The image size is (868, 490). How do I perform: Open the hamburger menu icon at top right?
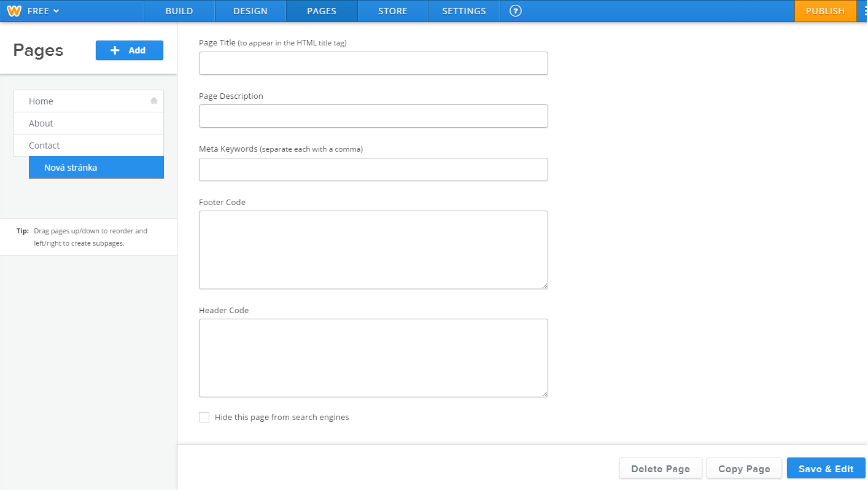tap(863, 11)
